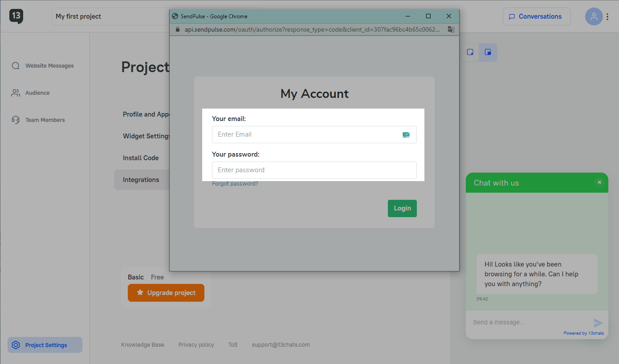Screen dimensions: 619x364
Task: Open the Privacy policy footer link
Action: (x=196, y=345)
